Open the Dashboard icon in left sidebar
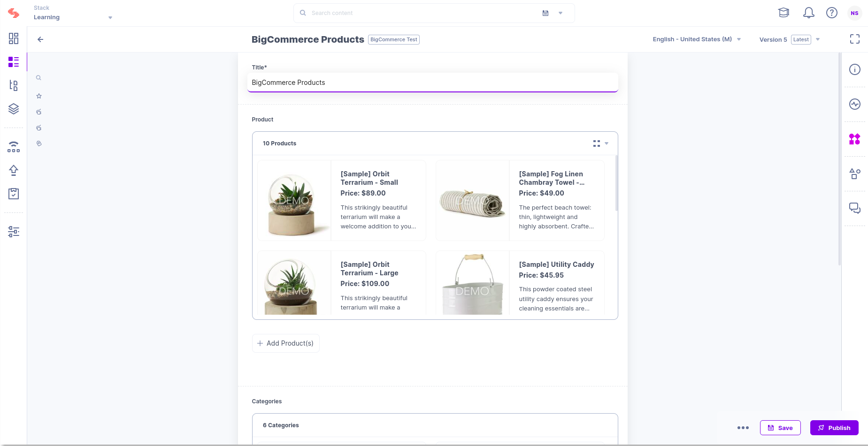Screen dimensions: 868x446 coord(14,38)
